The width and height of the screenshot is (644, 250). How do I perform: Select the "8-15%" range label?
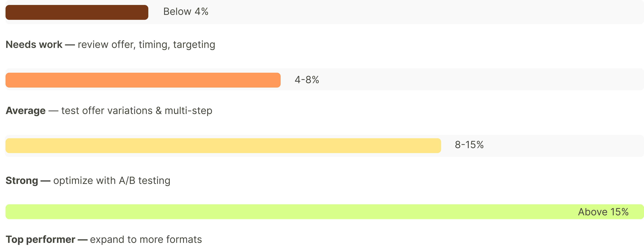click(469, 145)
